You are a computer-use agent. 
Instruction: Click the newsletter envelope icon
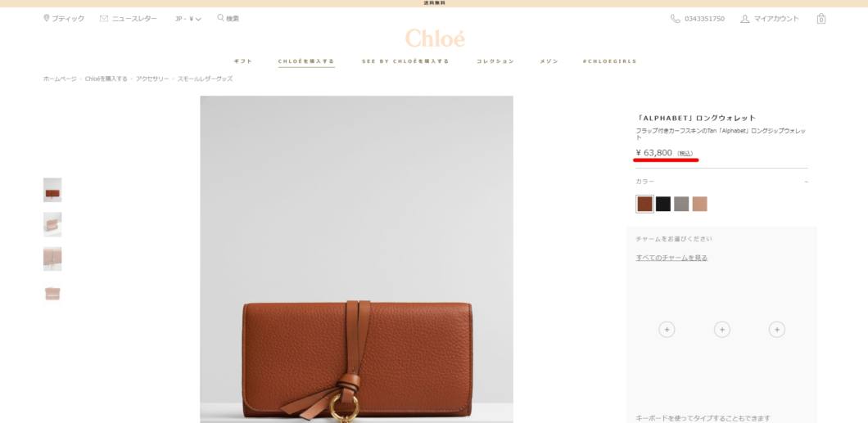pyautogui.click(x=104, y=18)
